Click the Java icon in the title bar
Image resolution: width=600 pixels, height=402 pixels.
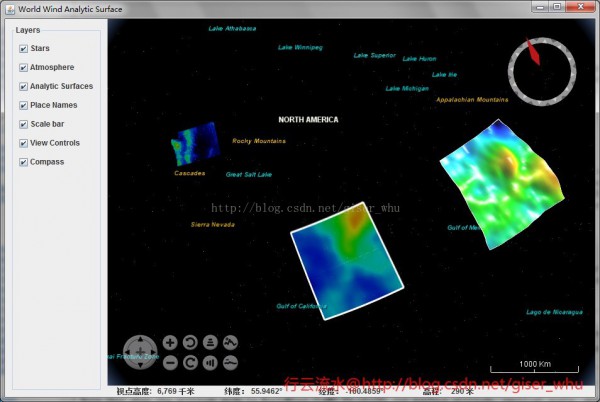(x=10, y=9)
